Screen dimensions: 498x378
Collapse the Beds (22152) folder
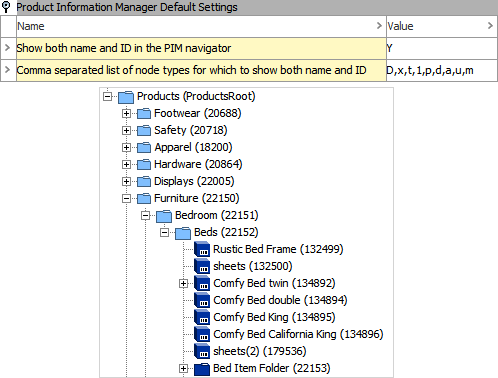(x=164, y=233)
